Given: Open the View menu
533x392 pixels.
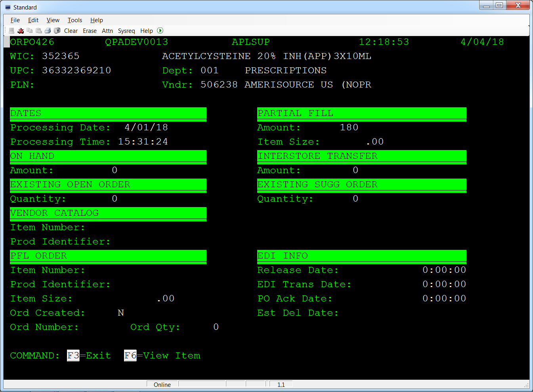Looking at the screenshot, I should point(53,20).
